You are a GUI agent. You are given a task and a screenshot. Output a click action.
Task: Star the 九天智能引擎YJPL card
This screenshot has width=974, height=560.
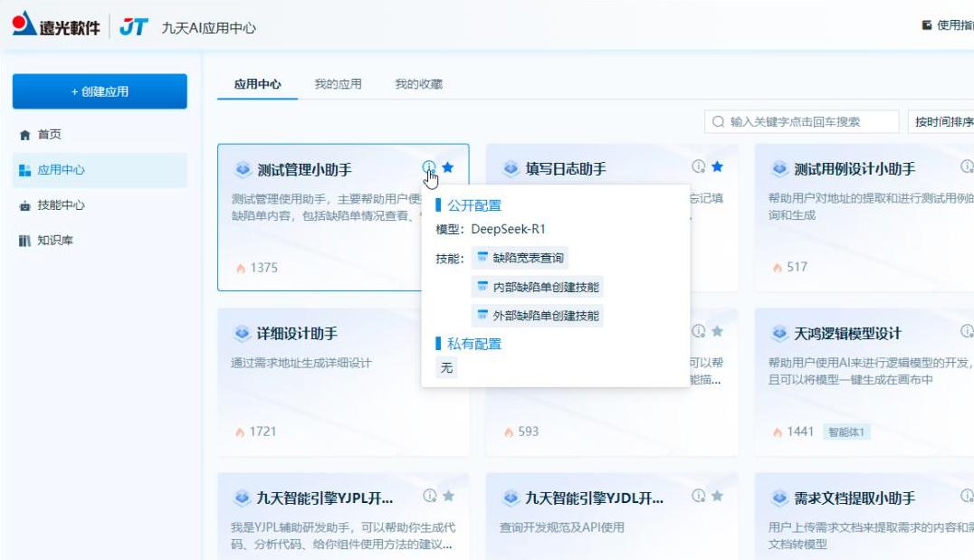point(448,496)
